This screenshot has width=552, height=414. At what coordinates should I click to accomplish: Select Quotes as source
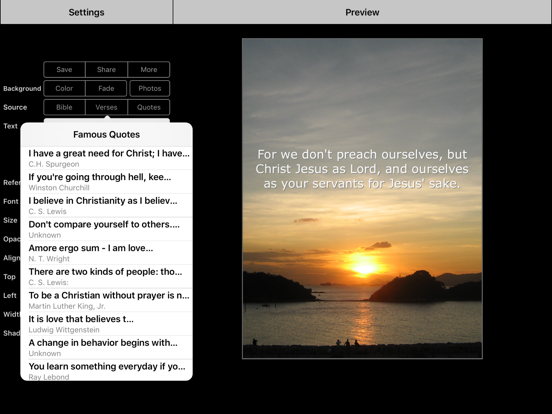149,107
